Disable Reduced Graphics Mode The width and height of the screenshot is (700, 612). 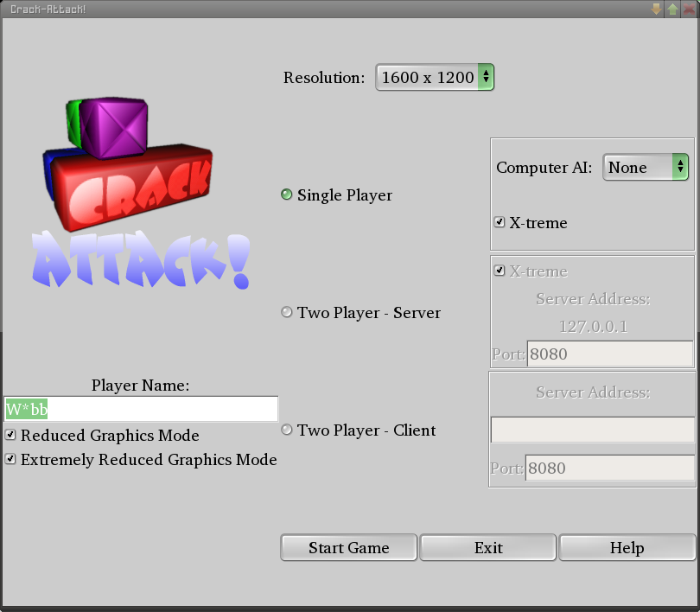coord(11,436)
